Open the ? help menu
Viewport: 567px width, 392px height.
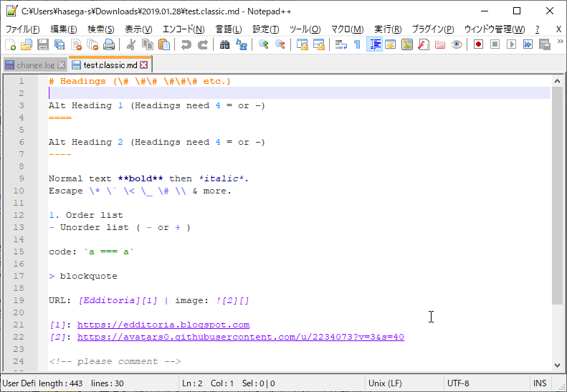click(x=538, y=29)
